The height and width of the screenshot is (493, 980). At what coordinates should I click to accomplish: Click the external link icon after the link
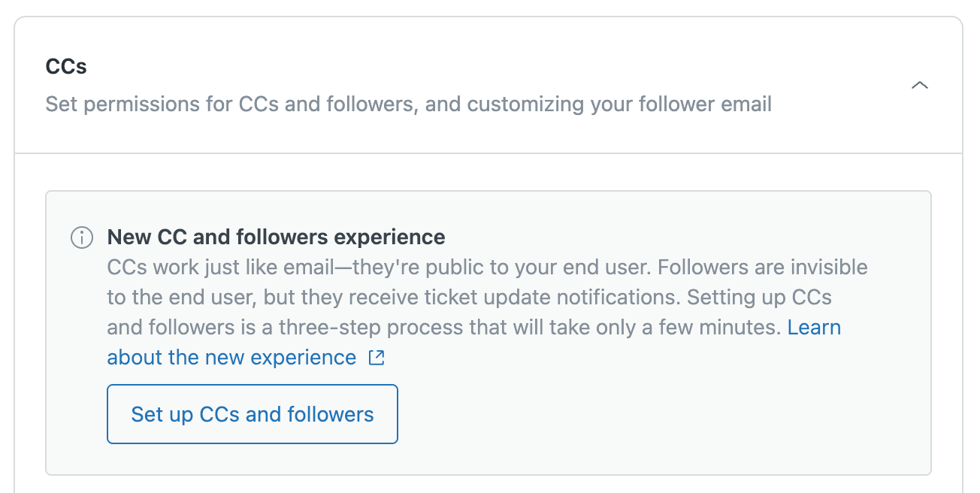[377, 358]
